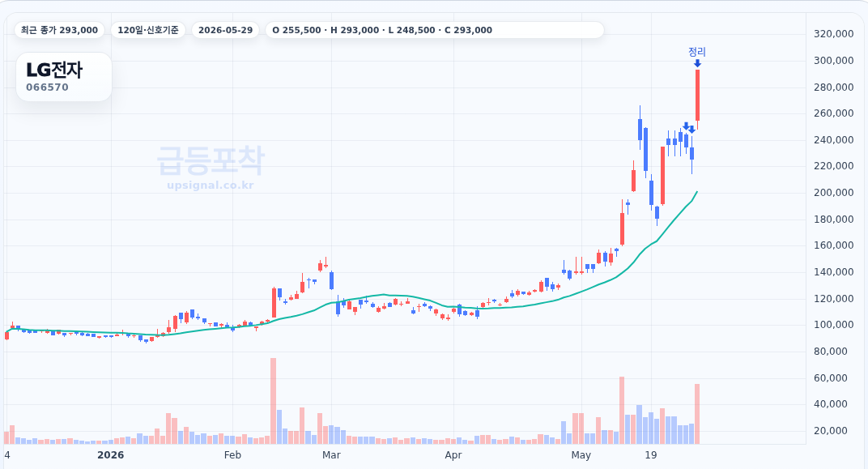Click the 200,000 price axis label

point(834,192)
